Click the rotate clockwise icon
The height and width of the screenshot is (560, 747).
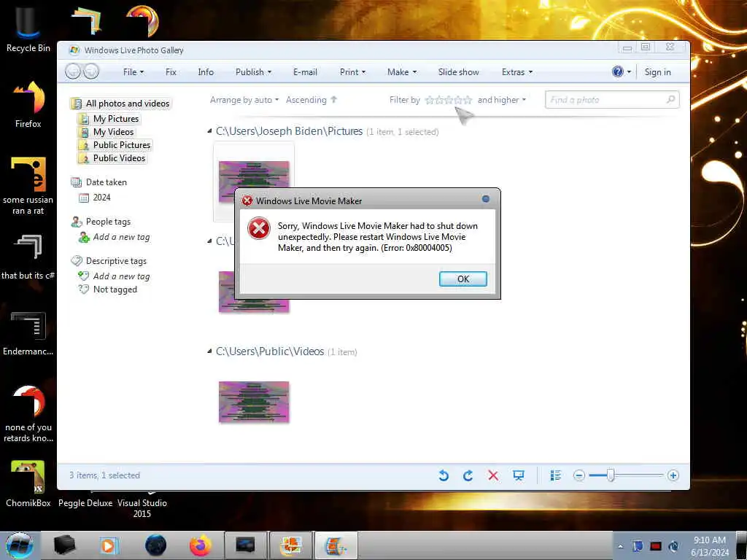coord(468,475)
